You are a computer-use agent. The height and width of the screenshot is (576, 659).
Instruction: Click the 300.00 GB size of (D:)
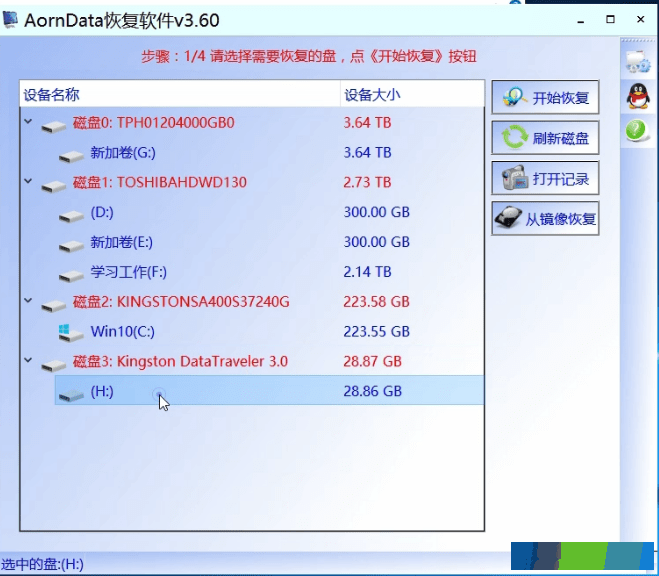376,212
